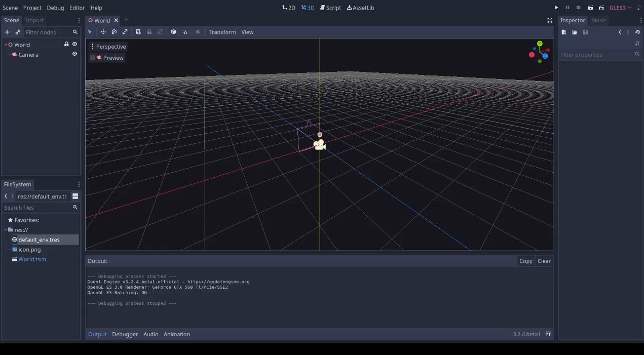Toggle visibility of Camera node
The height and width of the screenshot is (355, 644).
pos(74,54)
